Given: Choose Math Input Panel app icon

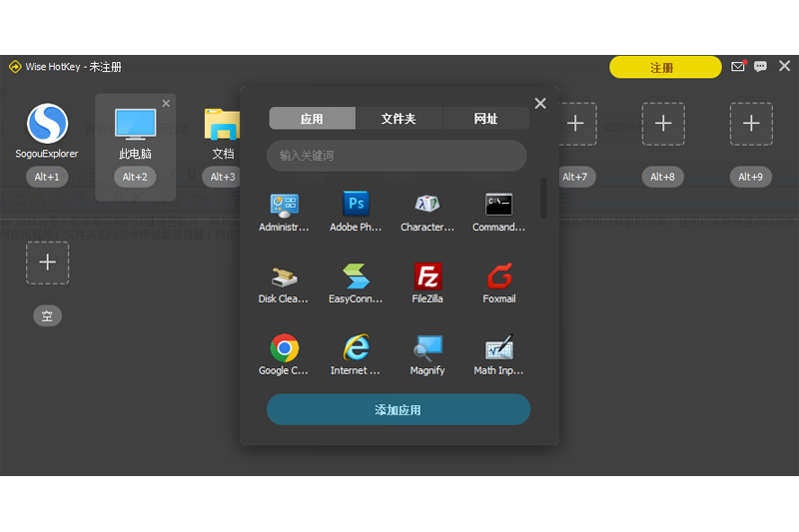Looking at the screenshot, I should coord(498,347).
